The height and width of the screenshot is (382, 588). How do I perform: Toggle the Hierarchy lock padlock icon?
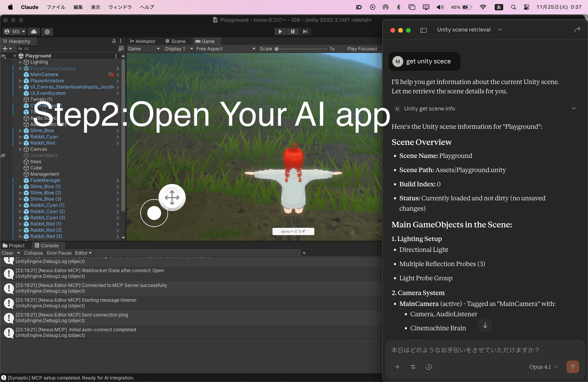tap(114, 41)
